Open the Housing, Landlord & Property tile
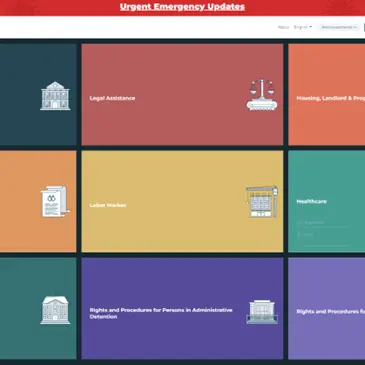The width and height of the screenshot is (365, 365). (x=327, y=95)
